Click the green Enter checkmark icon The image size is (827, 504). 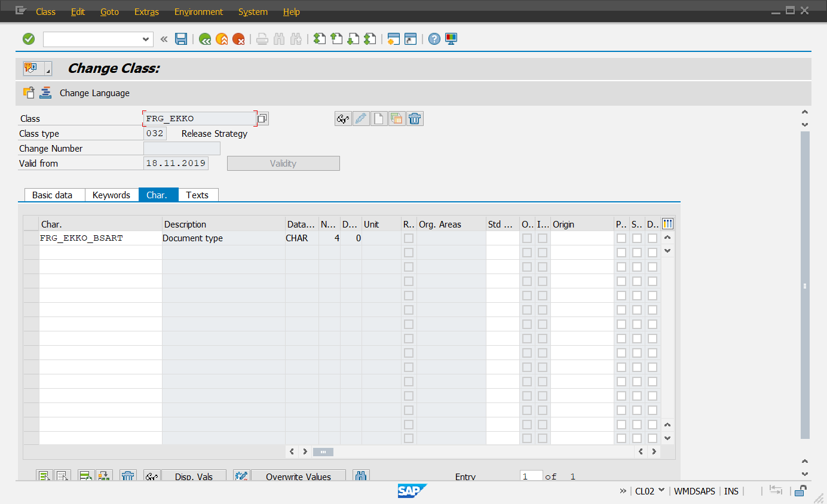(29, 39)
